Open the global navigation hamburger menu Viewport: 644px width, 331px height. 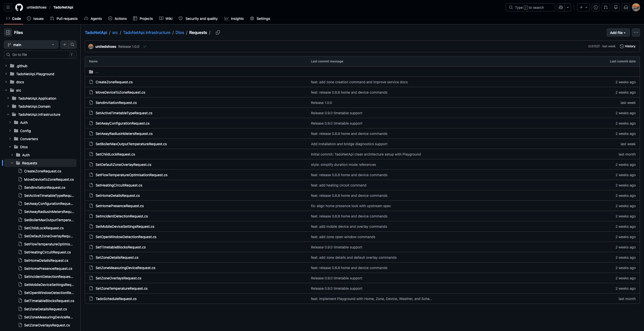8,7
